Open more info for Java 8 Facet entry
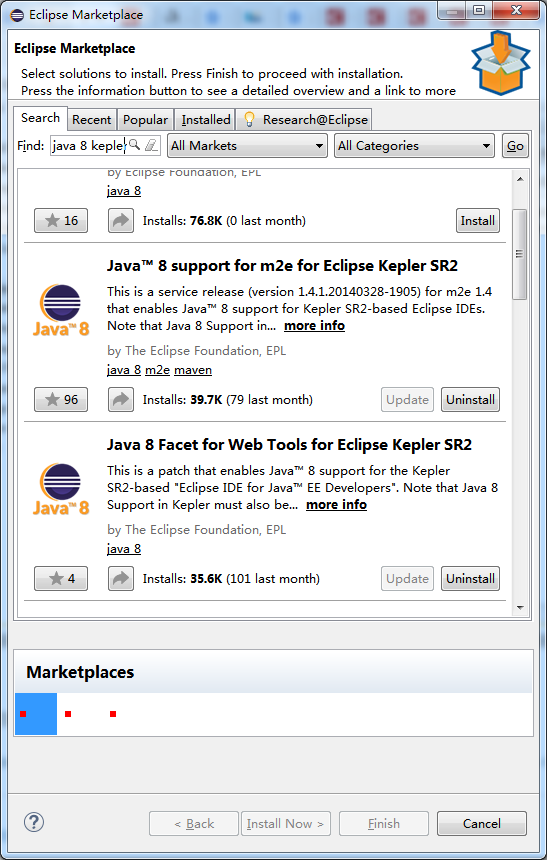This screenshot has width=547, height=860. (x=336, y=505)
